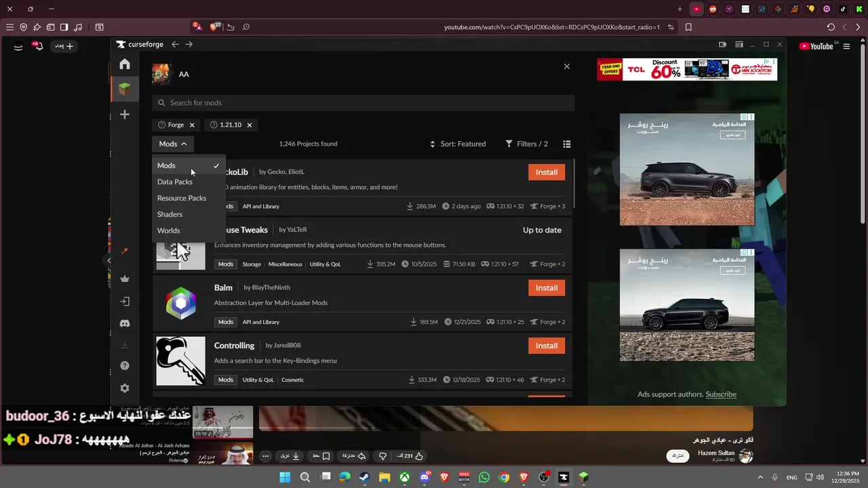
Task: Install the Controlling mod
Action: 547,346
